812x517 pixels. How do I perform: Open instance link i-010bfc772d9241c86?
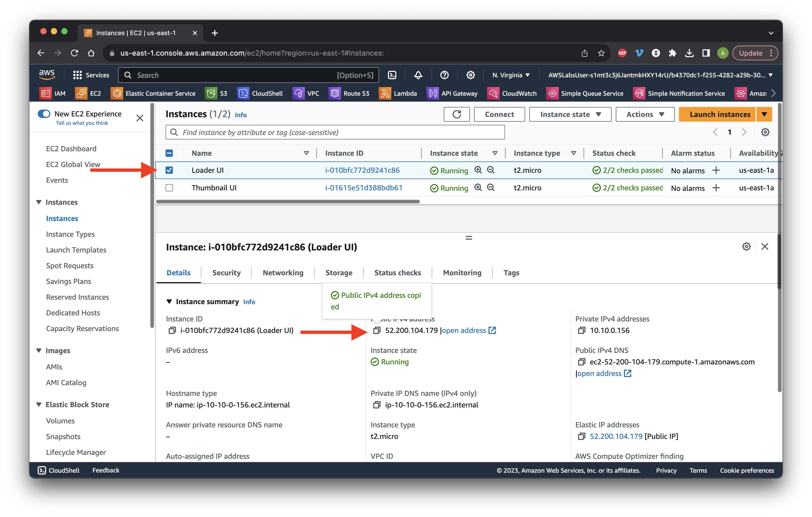click(362, 170)
